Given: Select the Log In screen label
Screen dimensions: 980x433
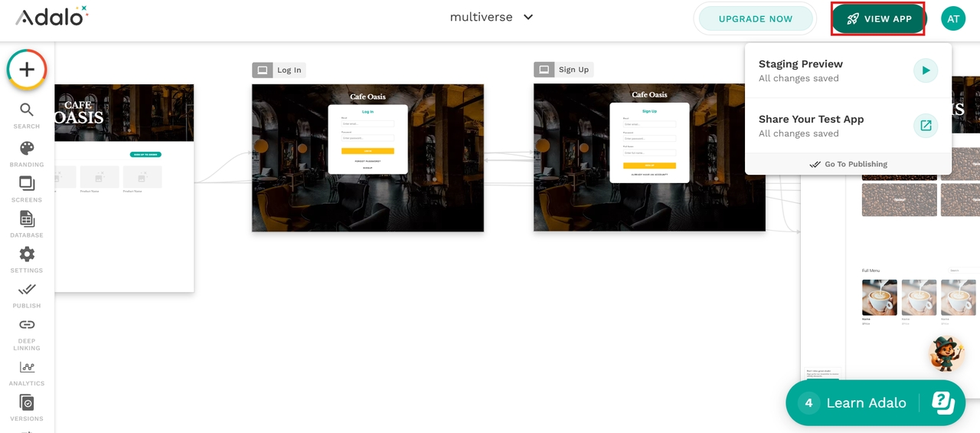Looking at the screenshot, I should pyautogui.click(x=289, y=70).
